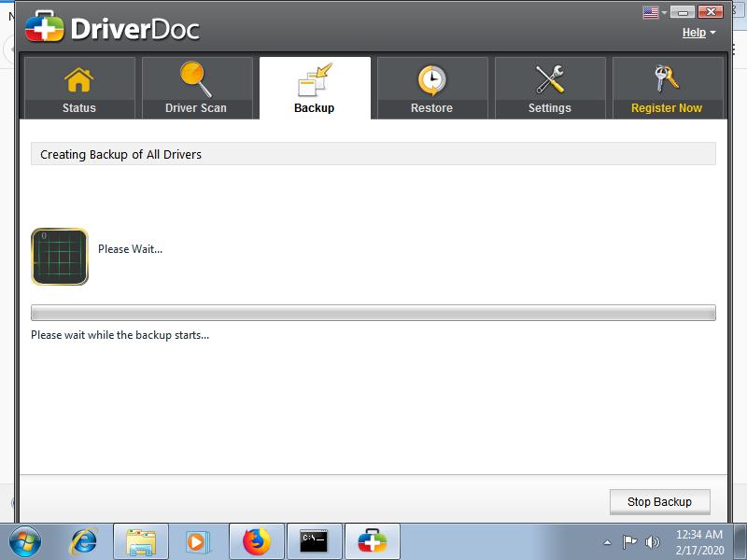The height and width of the screenshot is (560, 747).
Task: Click the Stop Backup button
Action: coord(660,502)
